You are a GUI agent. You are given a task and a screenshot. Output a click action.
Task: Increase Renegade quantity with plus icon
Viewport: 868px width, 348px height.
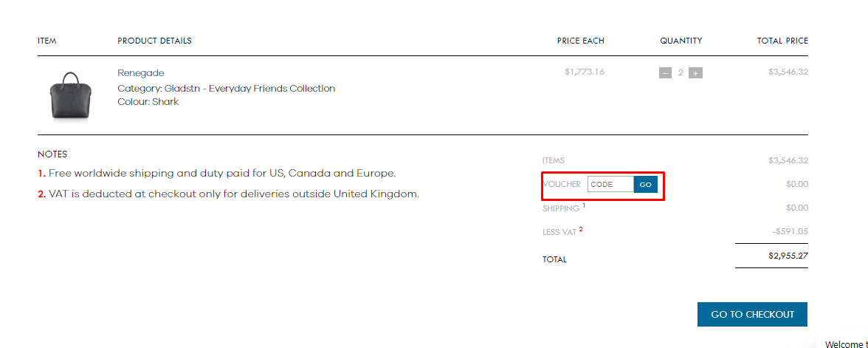click(x=695, y=73)
